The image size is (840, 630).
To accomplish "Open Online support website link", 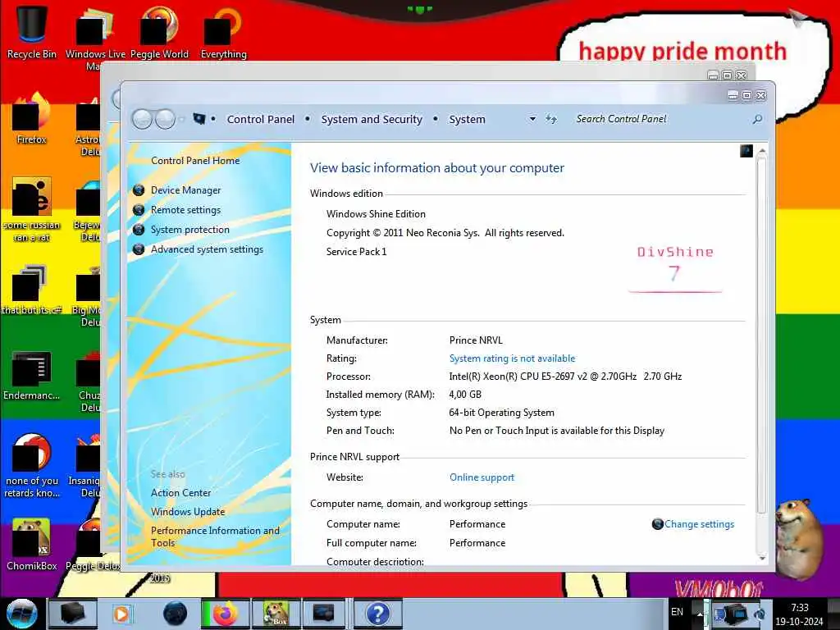I will pos(482,477).
